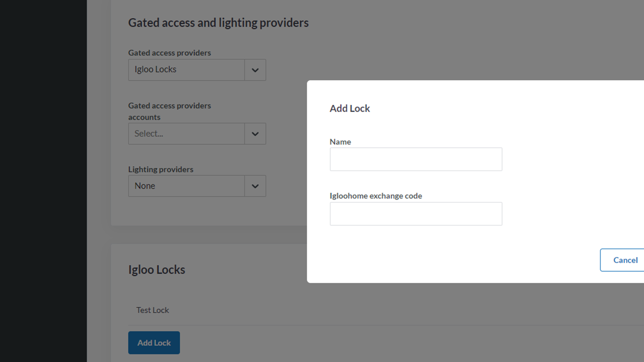Expand the Select... accounts dropdown field
Viewport: 644px width, 362px height.
pyautogui.click(x=186, y=134)
